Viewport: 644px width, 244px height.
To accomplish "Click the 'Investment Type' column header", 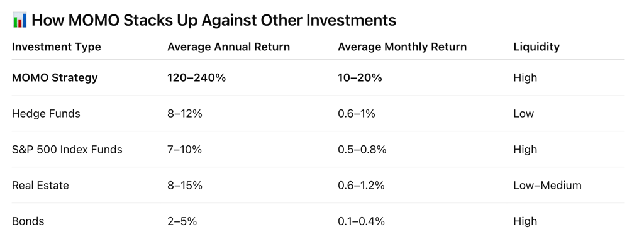I will 56,47.
